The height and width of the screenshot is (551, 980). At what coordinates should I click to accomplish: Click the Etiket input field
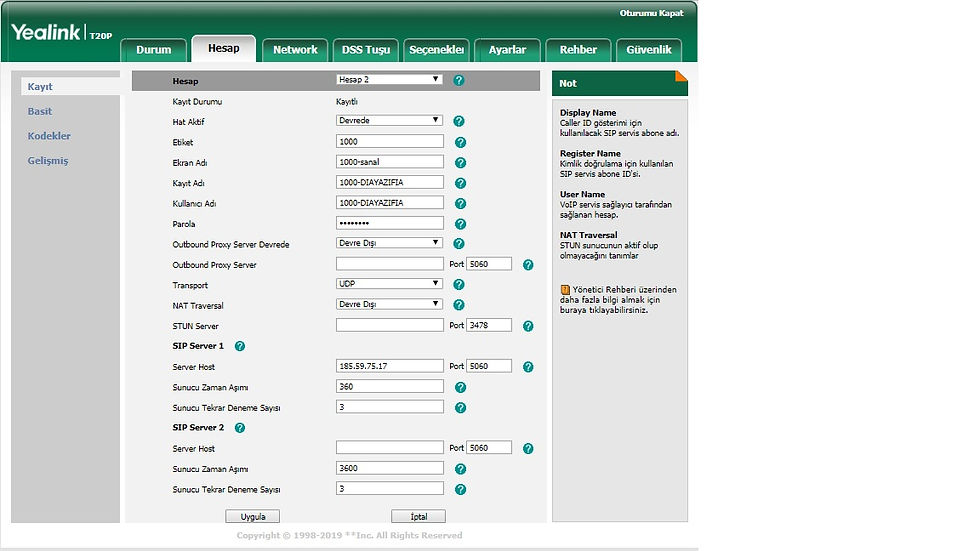390,141
